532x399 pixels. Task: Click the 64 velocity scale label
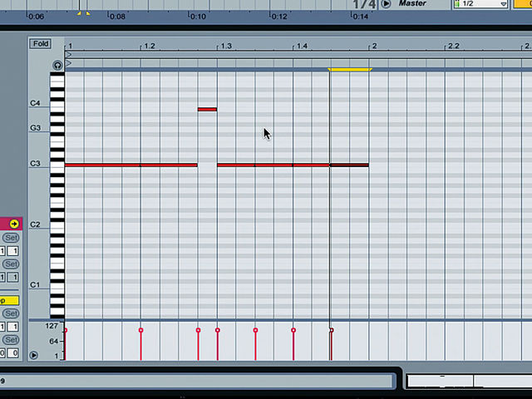coord(54,342)
